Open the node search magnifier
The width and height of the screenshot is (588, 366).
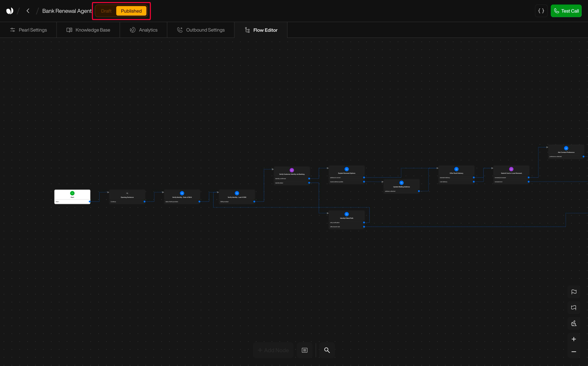point(327,350)
